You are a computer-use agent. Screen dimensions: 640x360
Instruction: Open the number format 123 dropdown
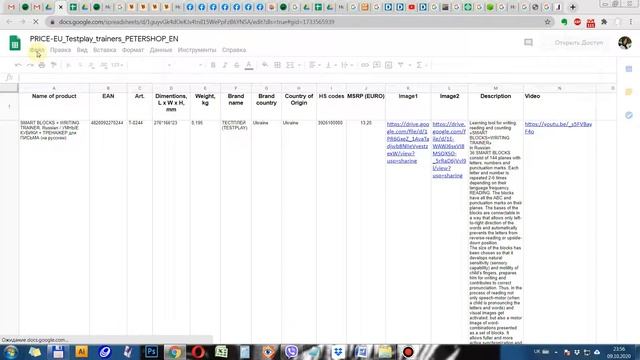[x=117, y=65]
